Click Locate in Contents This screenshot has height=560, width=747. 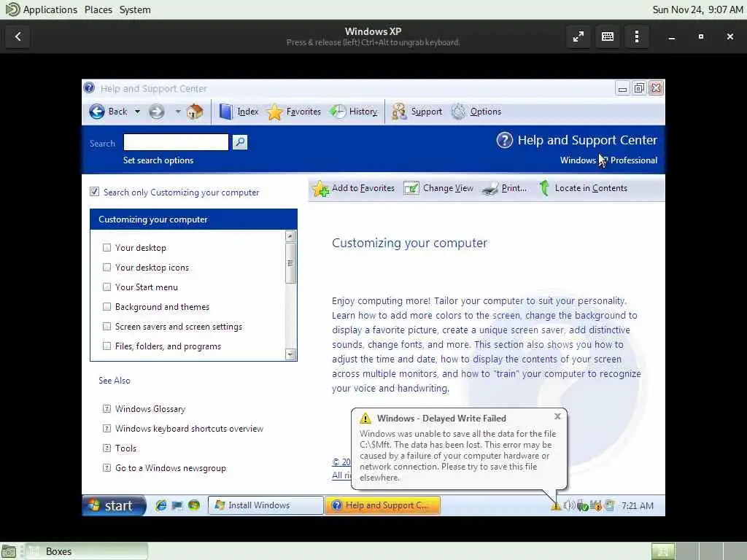[583, 189]
